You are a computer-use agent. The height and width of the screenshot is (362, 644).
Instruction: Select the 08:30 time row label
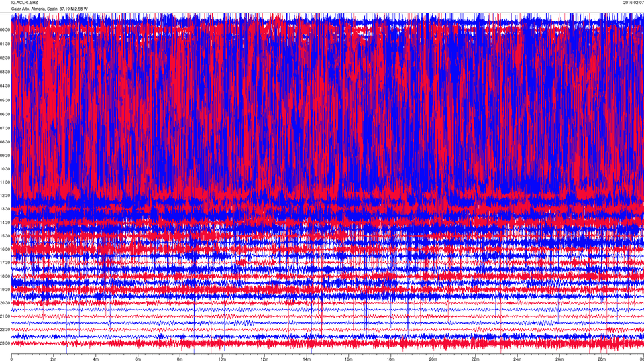click(5, 142)
